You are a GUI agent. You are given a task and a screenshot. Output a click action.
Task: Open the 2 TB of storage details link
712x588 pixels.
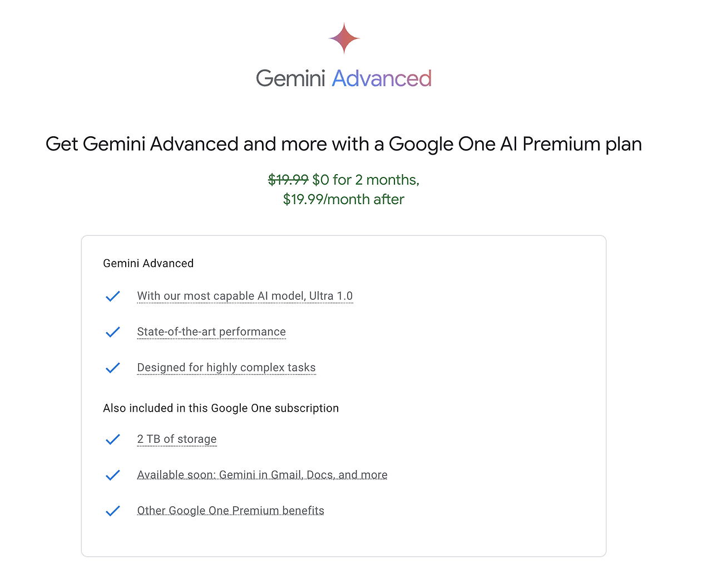(x=176, y=439)
